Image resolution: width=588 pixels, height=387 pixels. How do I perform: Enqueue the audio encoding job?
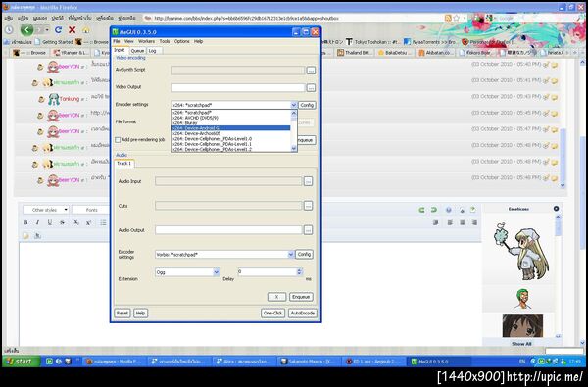(301, 297)
